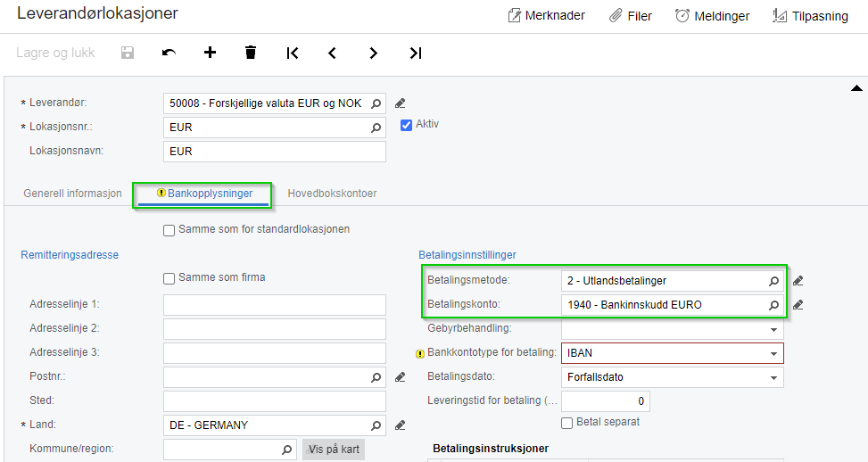Go to first record
This screenshot has width=868, height=462.
tap(293, 53)
